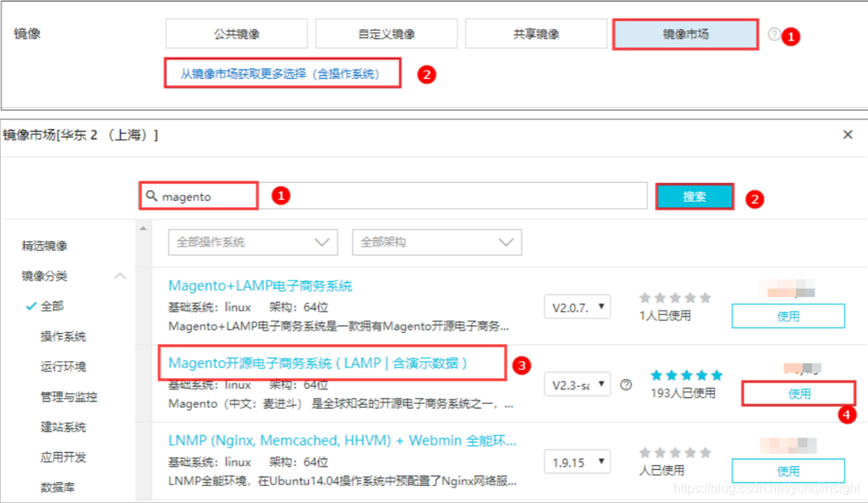This screenshot has width=868, height=503.
Task: Click the 1人已使用 text
Action: pos(665,315)
